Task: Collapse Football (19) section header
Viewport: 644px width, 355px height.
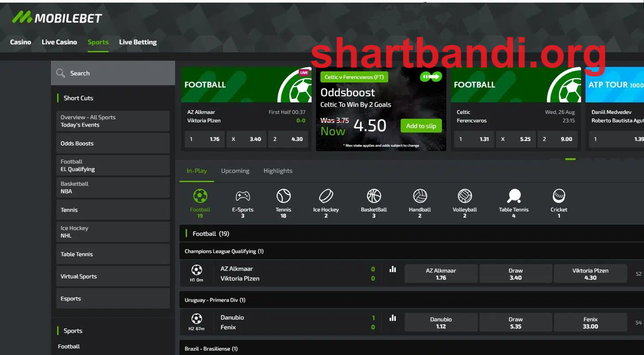Action: click(412, 234)
